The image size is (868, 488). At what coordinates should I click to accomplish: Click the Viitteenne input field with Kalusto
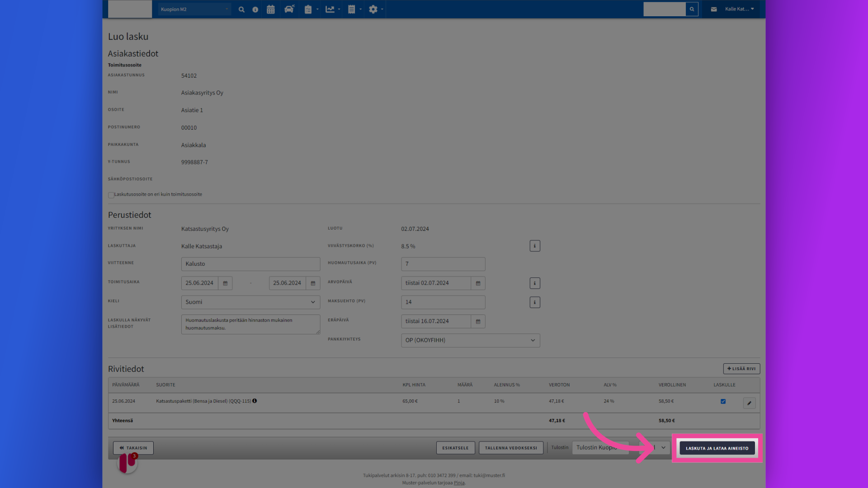point(250,264)
